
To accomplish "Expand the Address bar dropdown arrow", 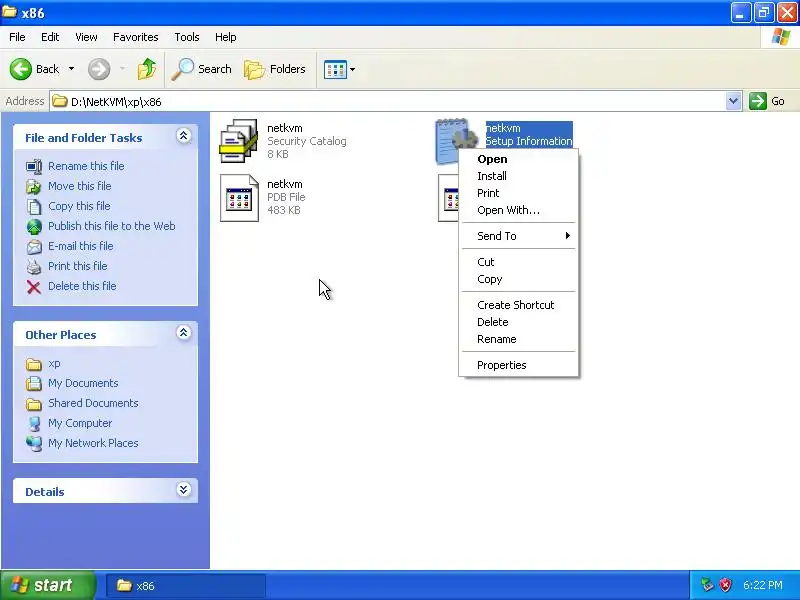I will [733, 101].
